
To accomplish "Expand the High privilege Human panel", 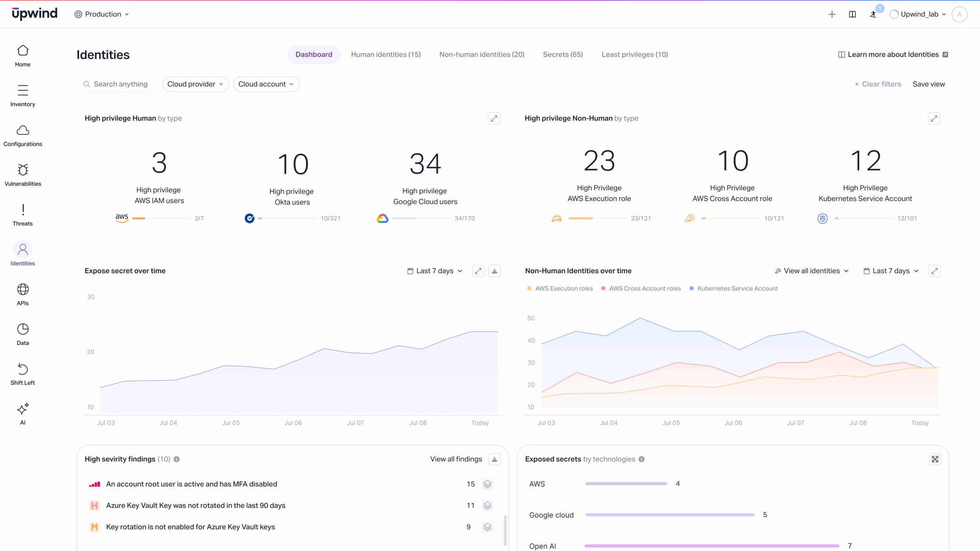I will pos(494,118).
